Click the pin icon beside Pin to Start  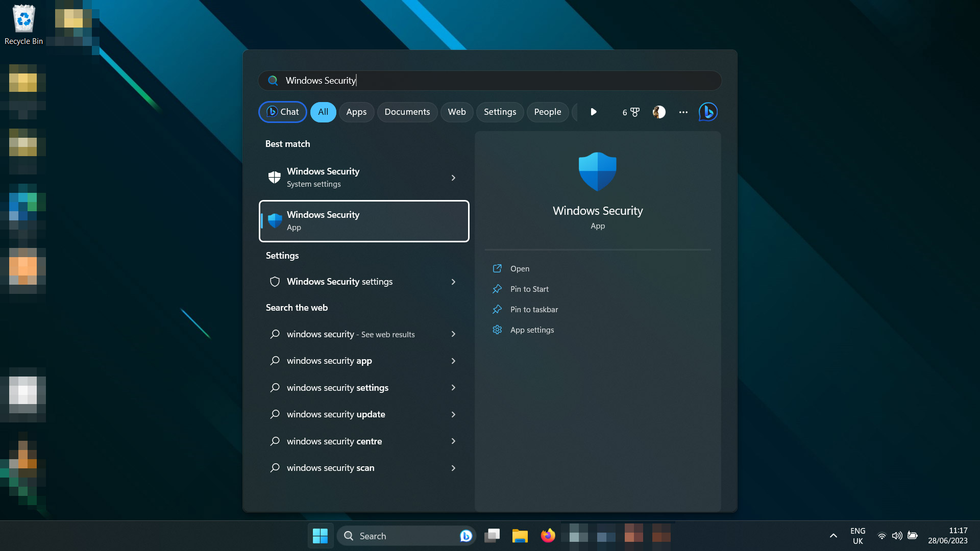click(x=497, y=289)
